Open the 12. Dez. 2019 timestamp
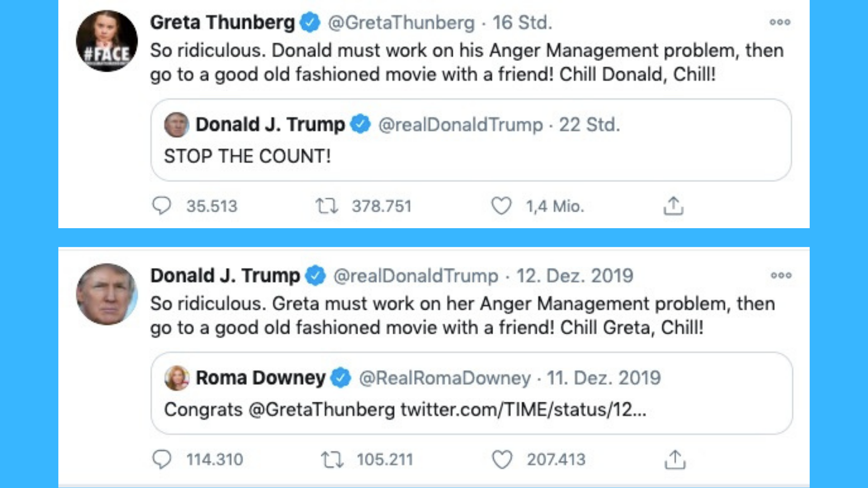 point(575,276)
